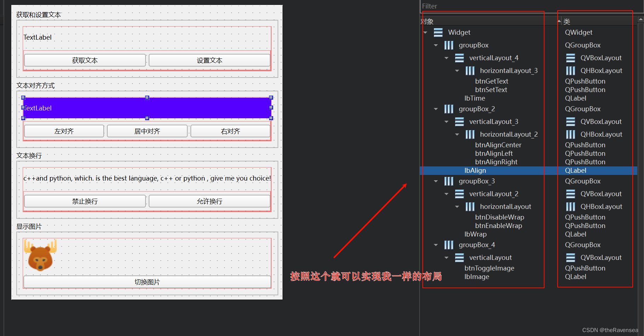This screenshot has width=644, height=336.
Task: Click the scrollbar up arrow of object inspector
Action: [641, 20]
